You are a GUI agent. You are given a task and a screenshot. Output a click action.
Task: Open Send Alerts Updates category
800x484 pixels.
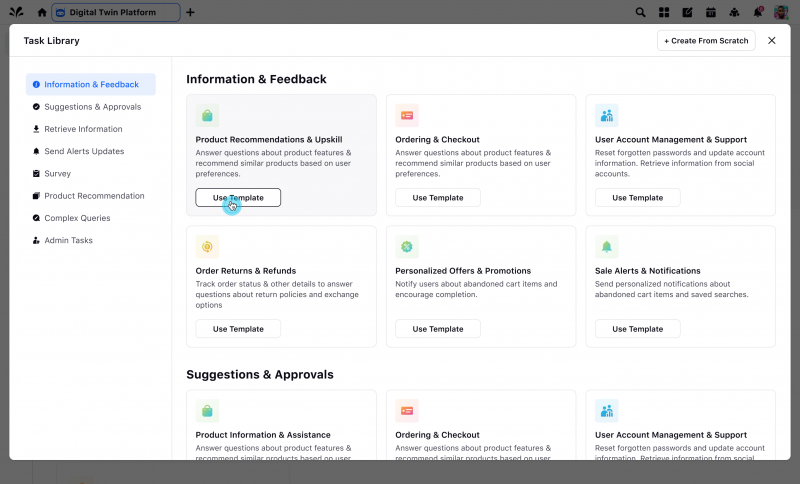[x=84, y=151]
